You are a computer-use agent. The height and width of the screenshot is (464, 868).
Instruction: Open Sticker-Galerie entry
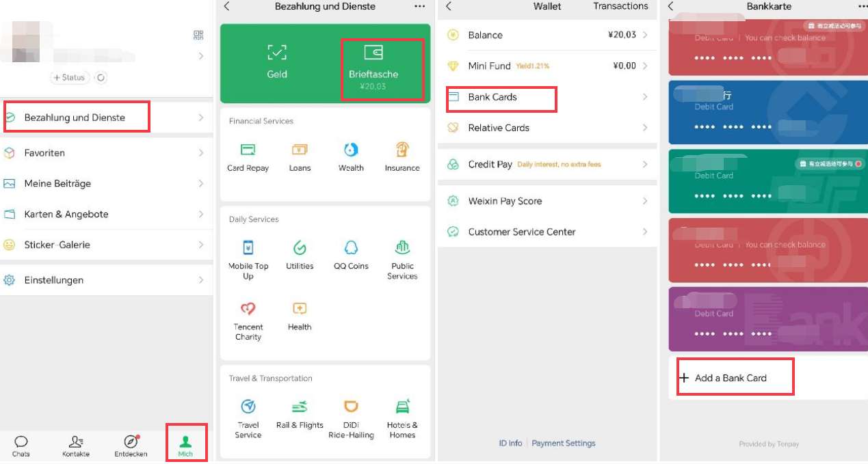[x=107, y=245]
